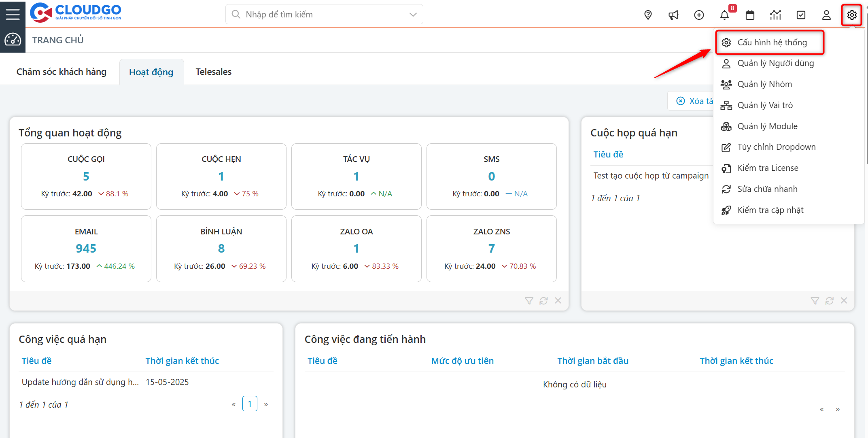Open the megaphone announcements icon

(x=673, y=15)
